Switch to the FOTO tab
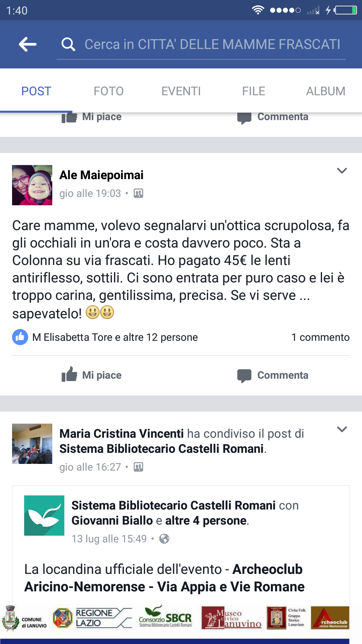Screen dimensions: 362x644 109,91
